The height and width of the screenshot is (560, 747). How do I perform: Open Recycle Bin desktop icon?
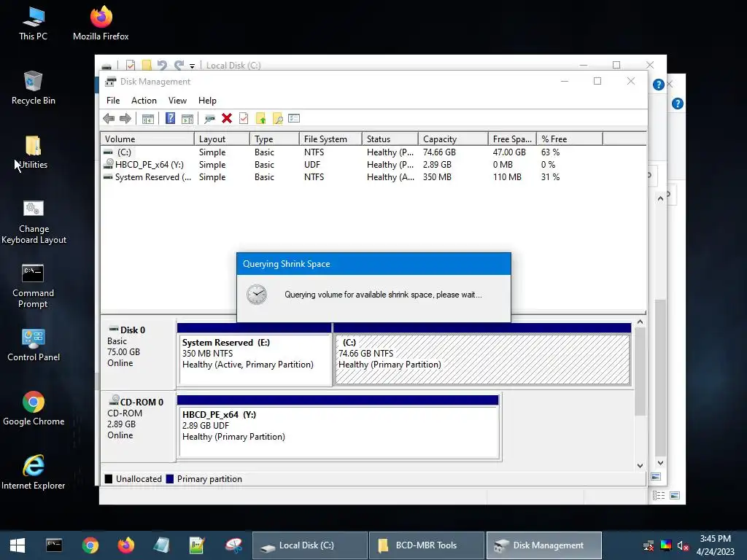click(x=34, y=88)
